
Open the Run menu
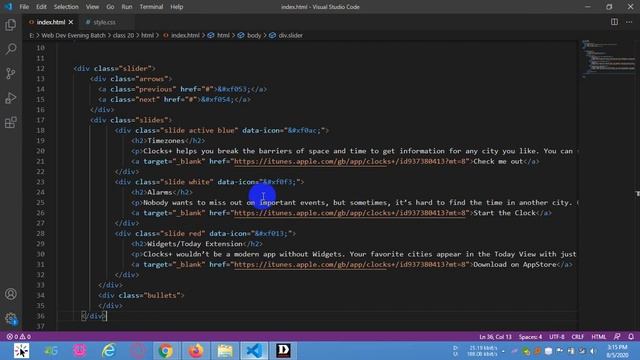[x=127, y=7]
